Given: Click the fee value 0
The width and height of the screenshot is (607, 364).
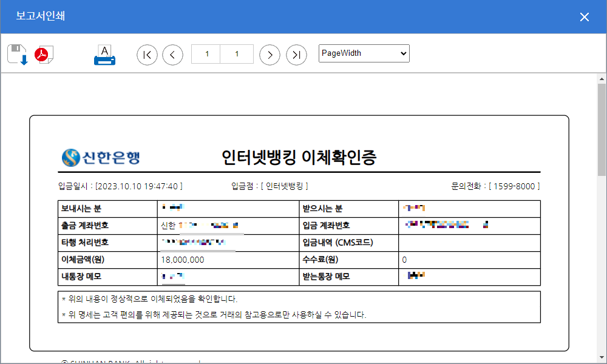Looking at the screenshot, I should pos(404,260).
